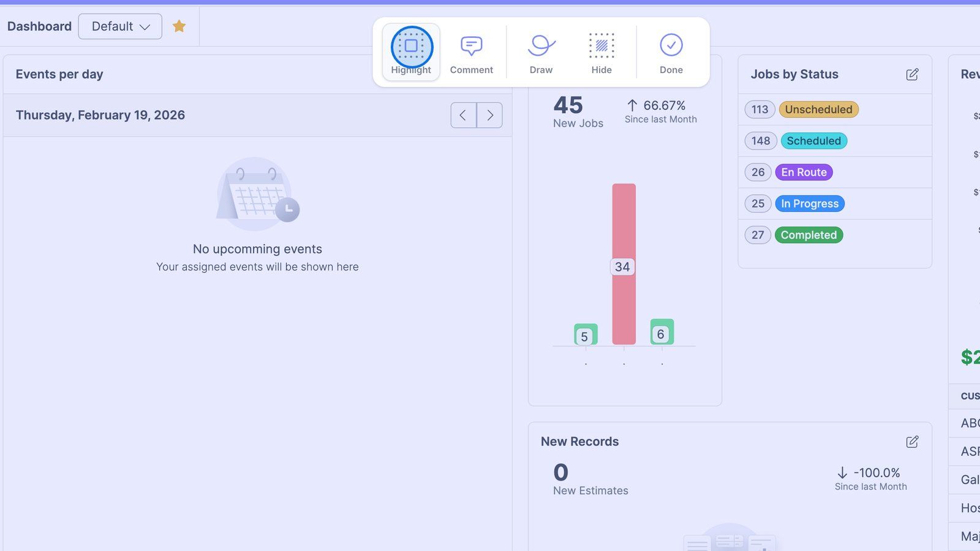This screenshot has width=980, height=551.
Task: Edit the New Records widget
Action: pos(912,442)
